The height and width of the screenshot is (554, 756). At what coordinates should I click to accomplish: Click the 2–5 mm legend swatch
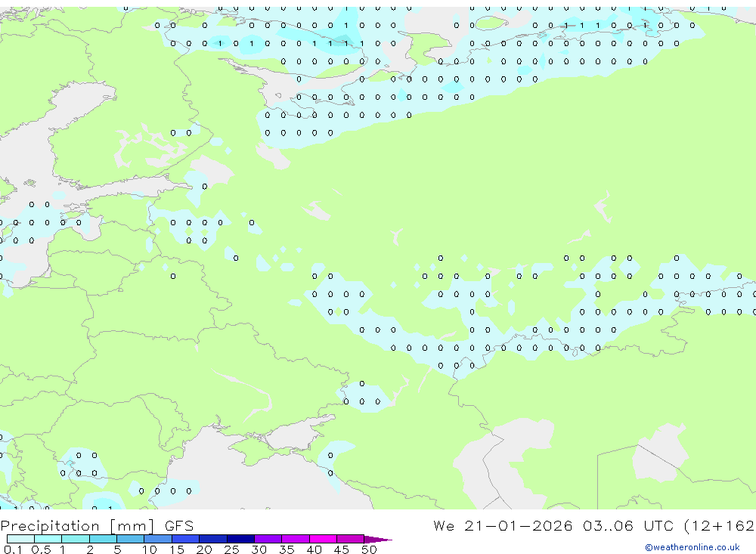[103, 539]
